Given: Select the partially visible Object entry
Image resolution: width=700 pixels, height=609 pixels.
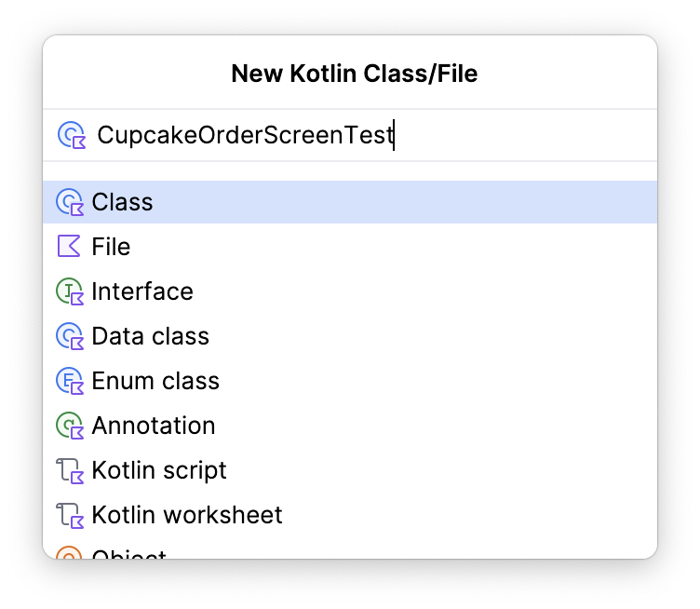Looking at the screenshot, I should point(128,554).
